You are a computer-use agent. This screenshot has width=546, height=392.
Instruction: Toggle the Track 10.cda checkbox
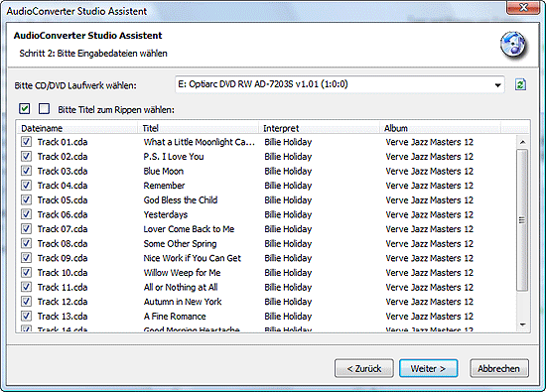26,272
